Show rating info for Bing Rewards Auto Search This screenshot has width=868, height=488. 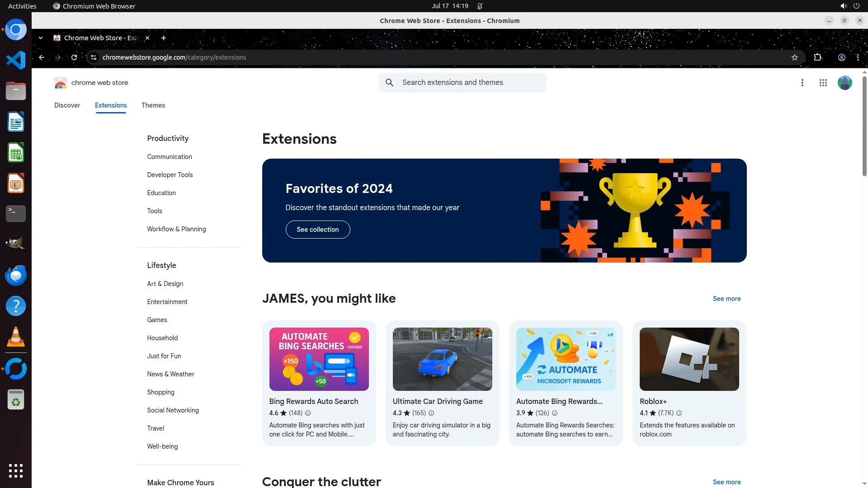pos(308,413)
